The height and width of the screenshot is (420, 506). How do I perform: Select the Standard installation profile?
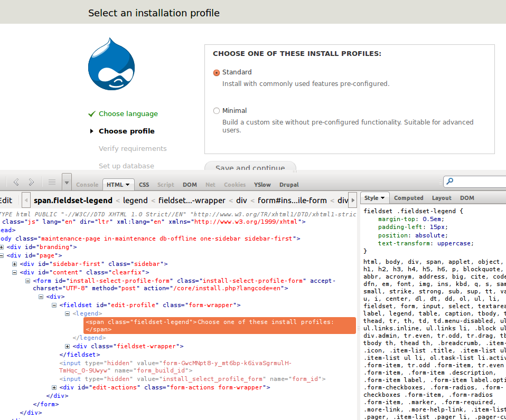pyautogui.click(x=217, y=72)
